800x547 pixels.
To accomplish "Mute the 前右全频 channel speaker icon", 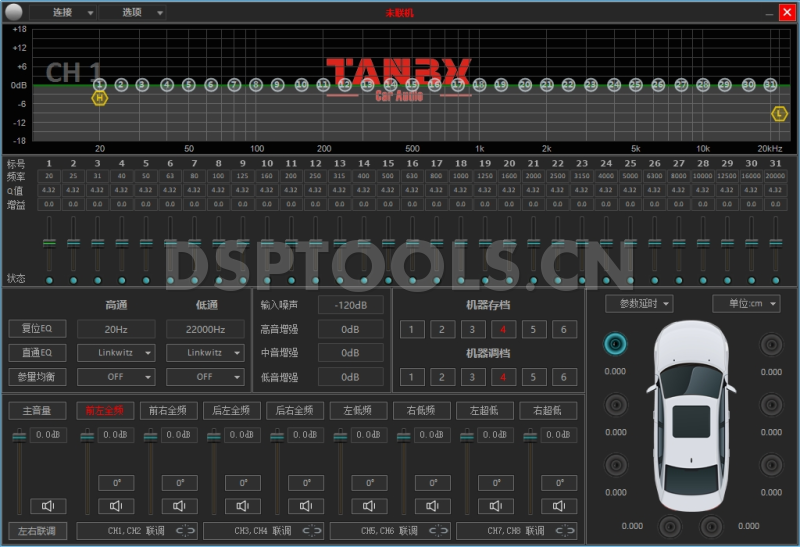I will tap(180, 506).
